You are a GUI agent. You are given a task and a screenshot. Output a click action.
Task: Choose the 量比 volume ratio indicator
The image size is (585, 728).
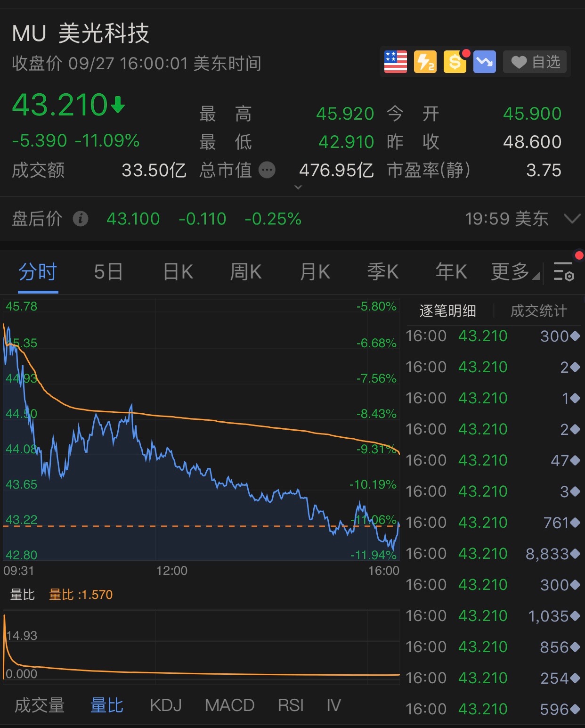pos(107,705)
